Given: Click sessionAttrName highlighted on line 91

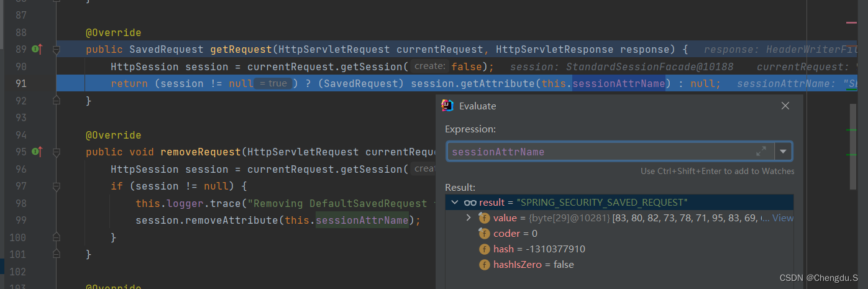Looking at the screenshot, I should (x=618, y=83).
